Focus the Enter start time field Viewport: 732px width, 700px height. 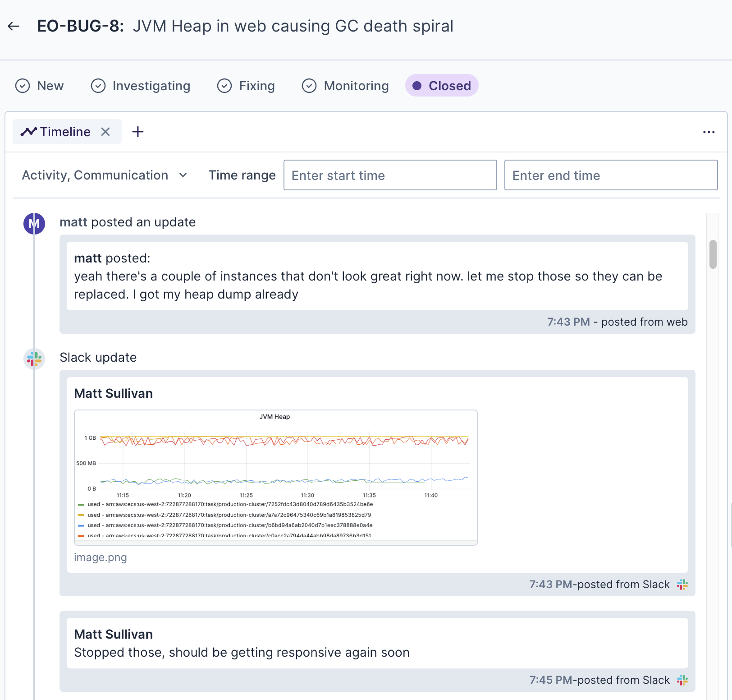[x=390, y=175]
